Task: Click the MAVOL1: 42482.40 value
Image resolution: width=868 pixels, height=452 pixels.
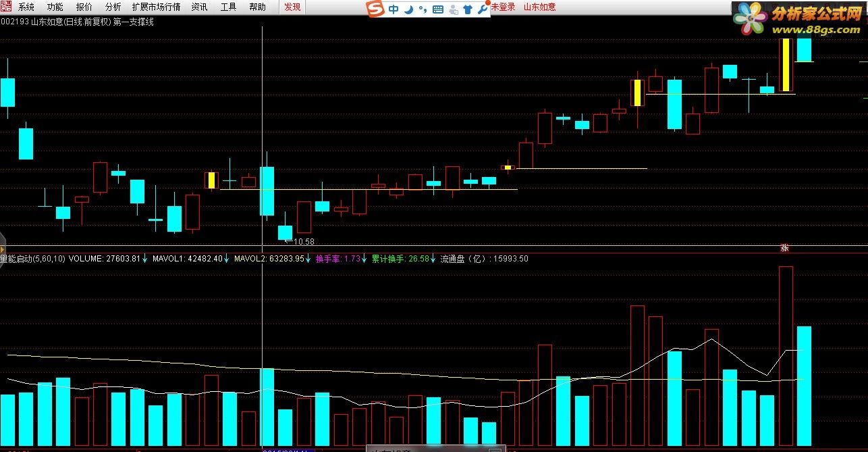Action: point(188,259)
